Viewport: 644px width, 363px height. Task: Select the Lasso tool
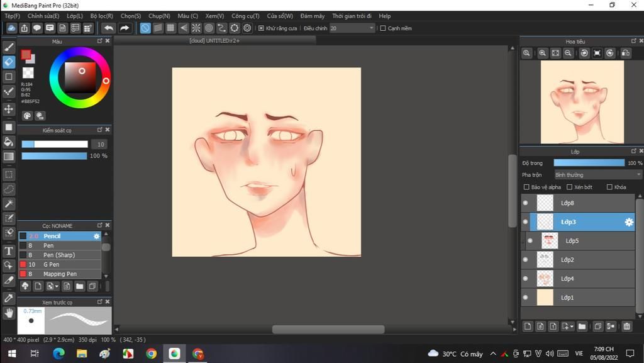[x=9, y=189]
